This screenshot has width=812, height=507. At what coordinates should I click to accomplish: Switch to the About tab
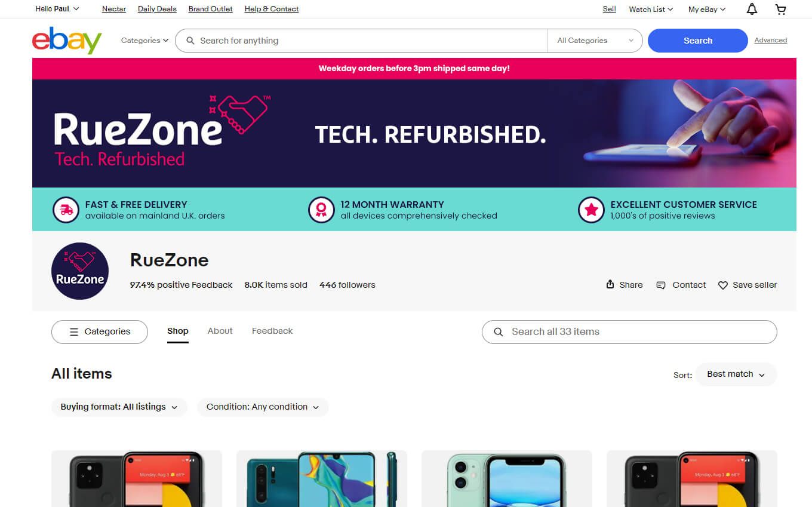click(x=220, y=331)
